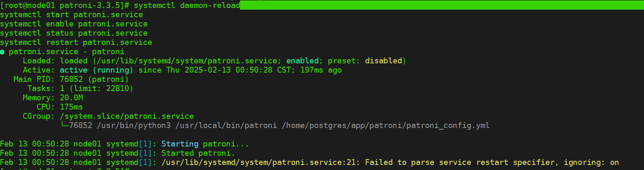Screen dimensions: 644x170
Task: Click the blue 'Starting' word in the log
Action: (180, 144)
